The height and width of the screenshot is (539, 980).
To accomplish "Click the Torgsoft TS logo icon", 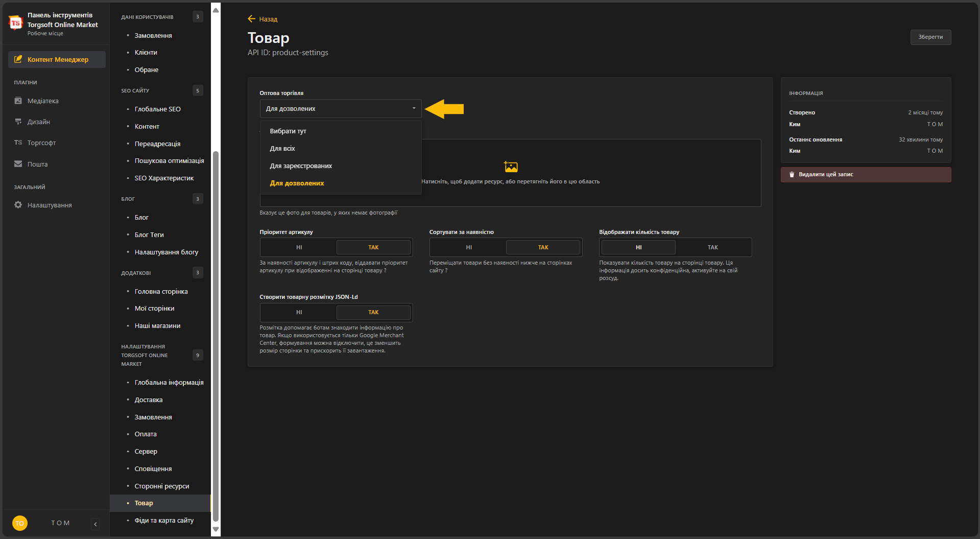I will (16, 23).
